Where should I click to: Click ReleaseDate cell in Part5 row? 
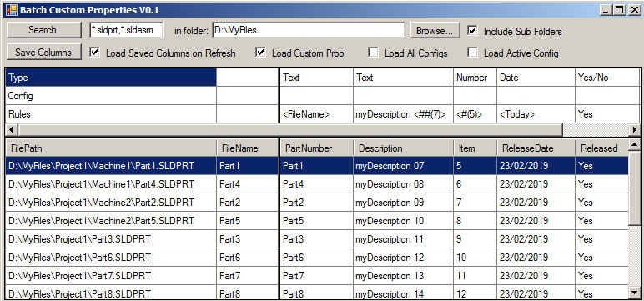pos(536,221)
